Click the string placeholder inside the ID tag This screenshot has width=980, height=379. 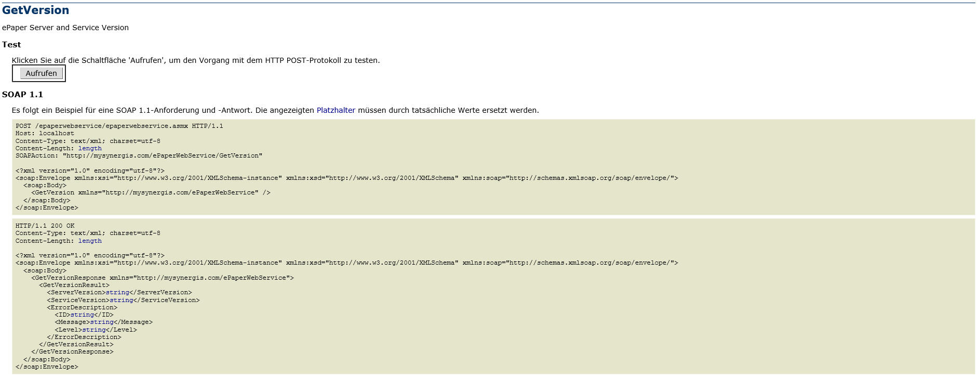(x=82, y=315)
